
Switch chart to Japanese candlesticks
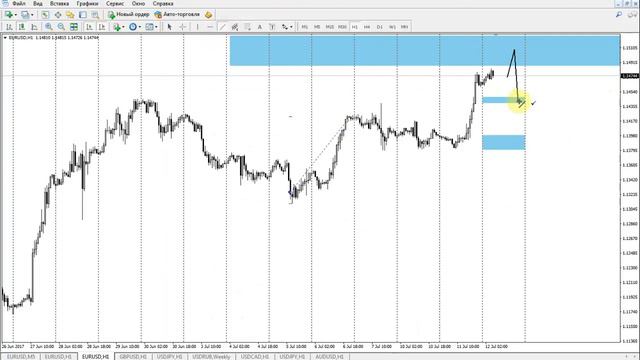(22, 27)
